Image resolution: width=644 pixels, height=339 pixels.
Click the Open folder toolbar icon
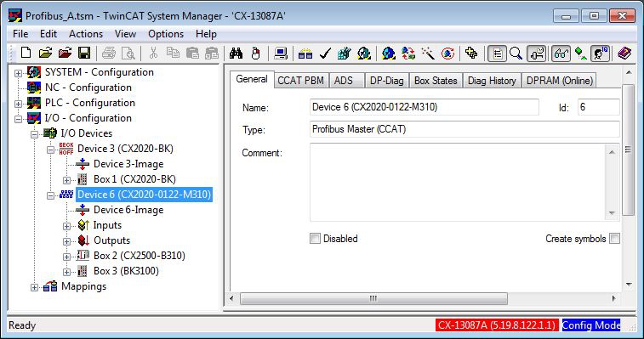[46, 53]
